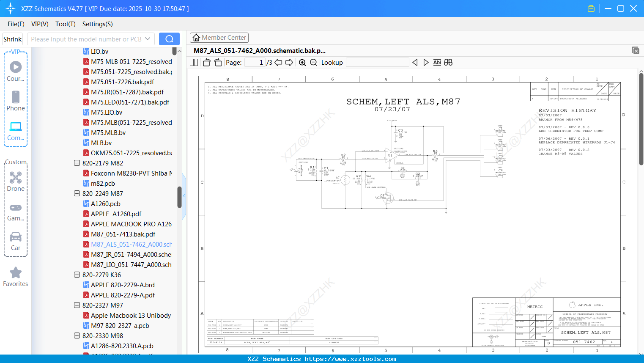Collapse the 820-2279 K36 folder
The height and width of the screenshot is (363, 644).
pos(77,275)
